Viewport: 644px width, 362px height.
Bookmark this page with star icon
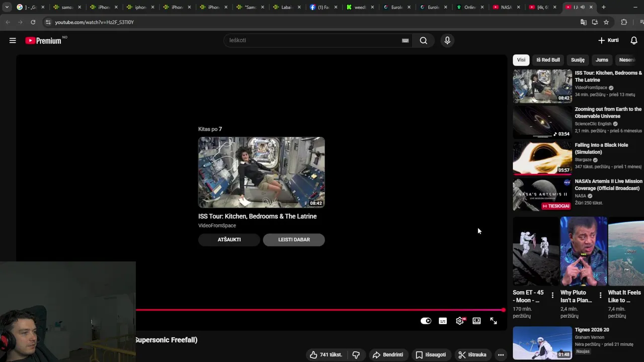[606, 22]
